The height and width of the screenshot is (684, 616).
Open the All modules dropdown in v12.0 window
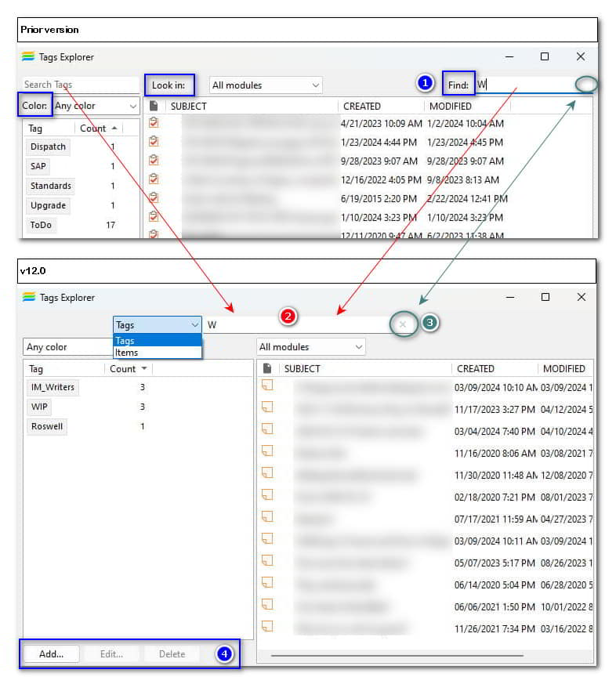[x=310, y=347]
